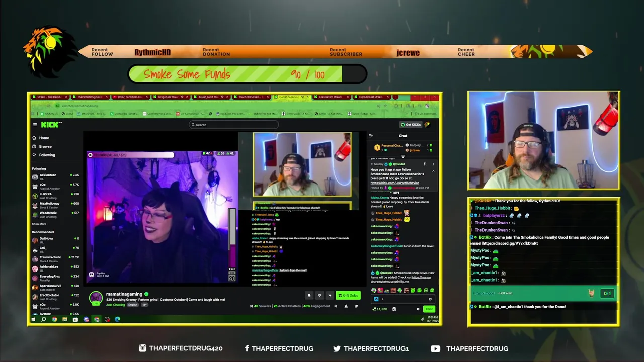Close the Follower Goal overlay bar
This screenshot has height=362, width=644.
point(90,155)
